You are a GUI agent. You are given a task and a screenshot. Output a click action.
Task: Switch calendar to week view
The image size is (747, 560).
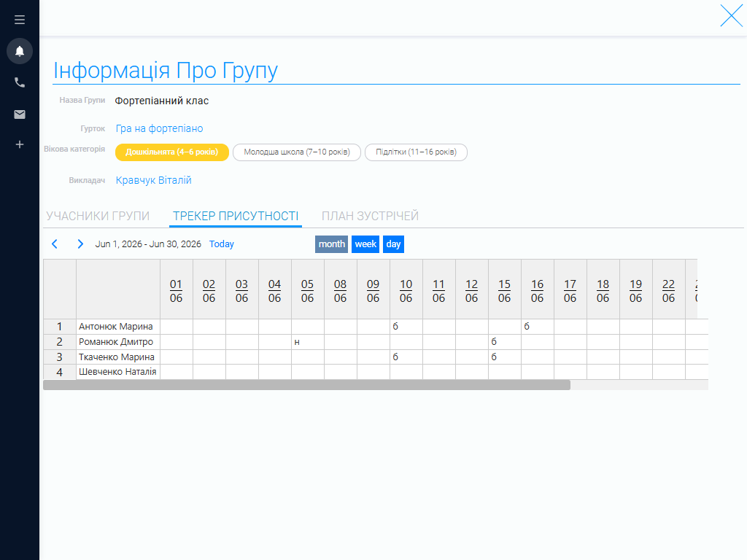pos(365,244)
